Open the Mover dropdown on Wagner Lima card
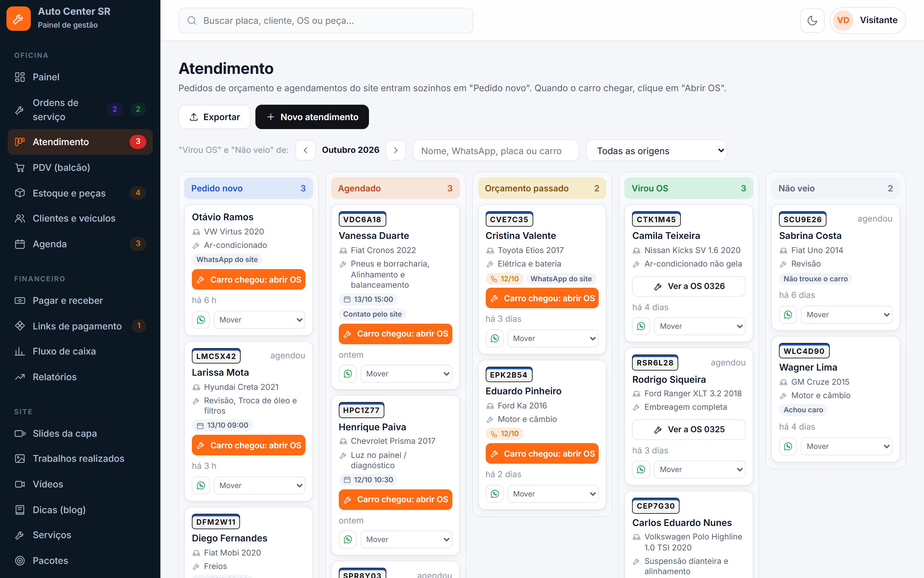Screen dimensions: 924x578 pyautogui.click(x=846, y=446)
